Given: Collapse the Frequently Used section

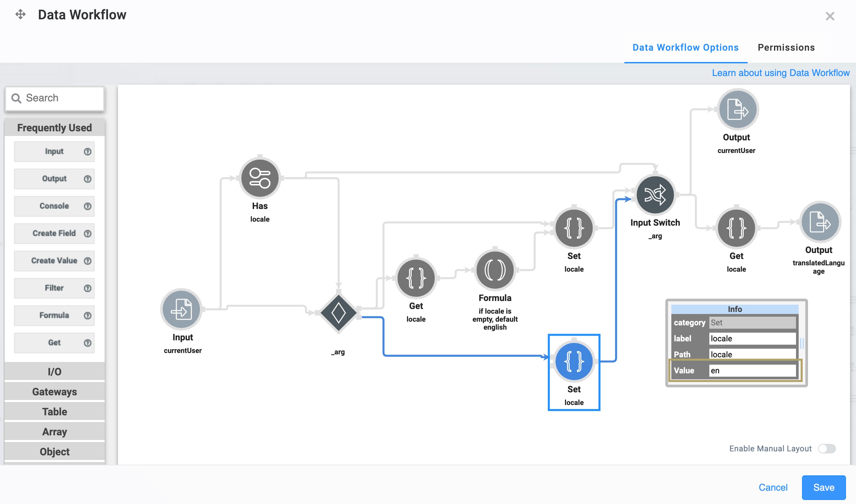Looking at the screenshot, I should tap(55, 128).
